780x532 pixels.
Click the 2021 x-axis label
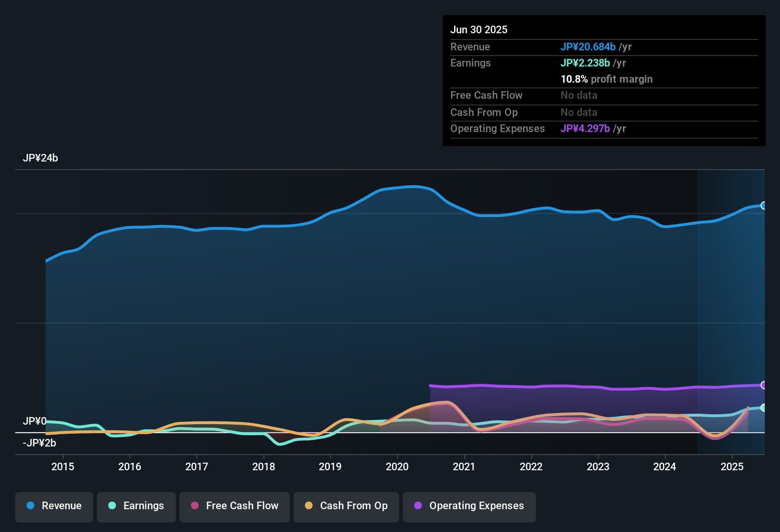coord(464,466)
